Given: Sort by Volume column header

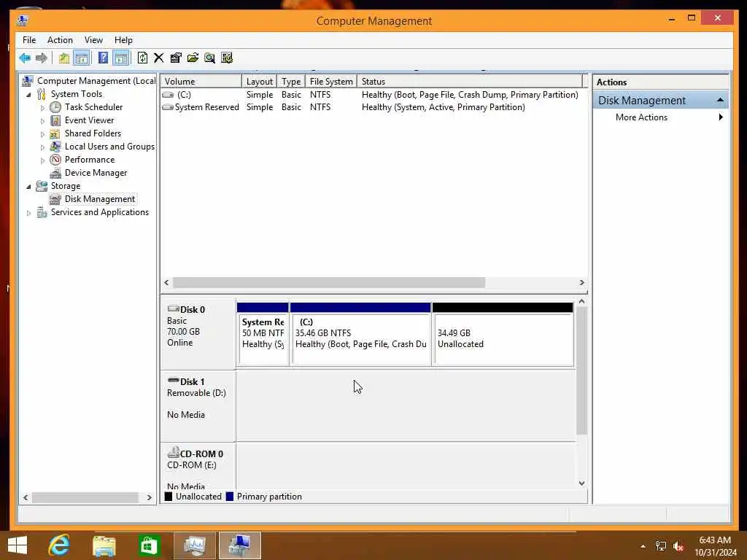Looking at the screenshot, I should point(201,82).
